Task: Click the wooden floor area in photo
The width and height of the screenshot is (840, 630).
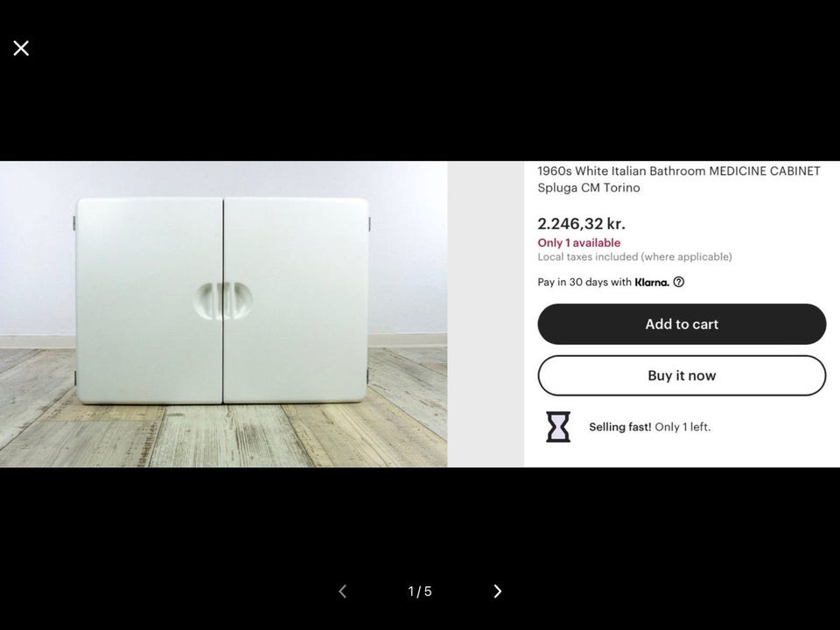Action: (223, 434)
